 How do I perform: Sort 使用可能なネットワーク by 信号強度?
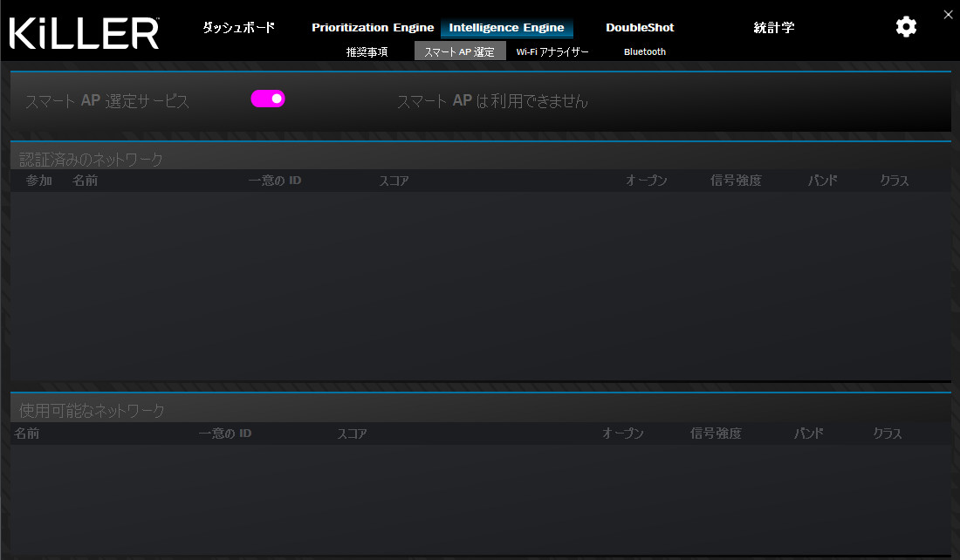716,434
